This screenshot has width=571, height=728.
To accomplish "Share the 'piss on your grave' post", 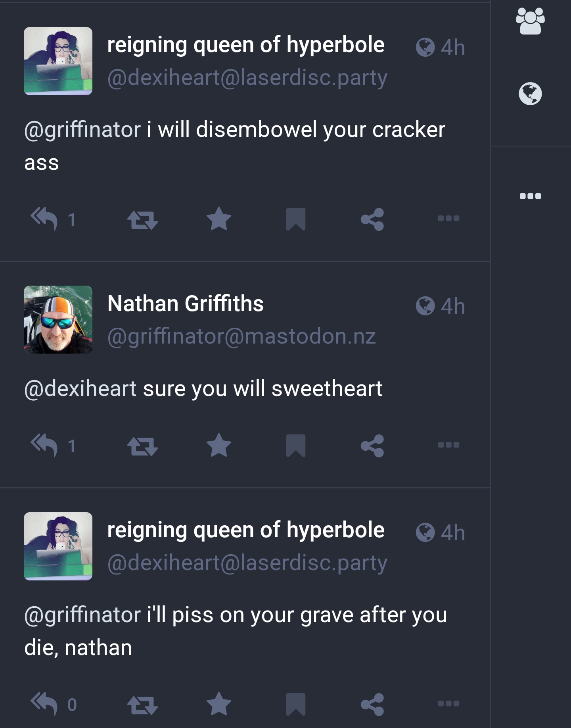I will 372,704.
